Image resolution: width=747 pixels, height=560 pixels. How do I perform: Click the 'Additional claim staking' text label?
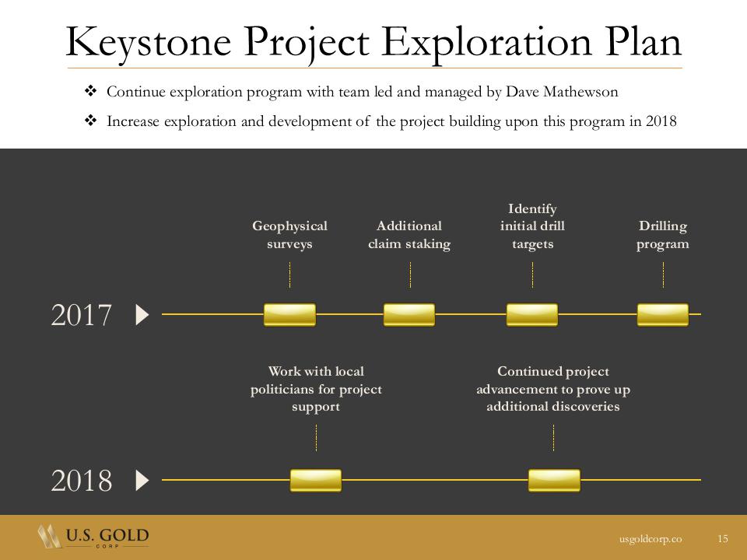tap(409, 235)
